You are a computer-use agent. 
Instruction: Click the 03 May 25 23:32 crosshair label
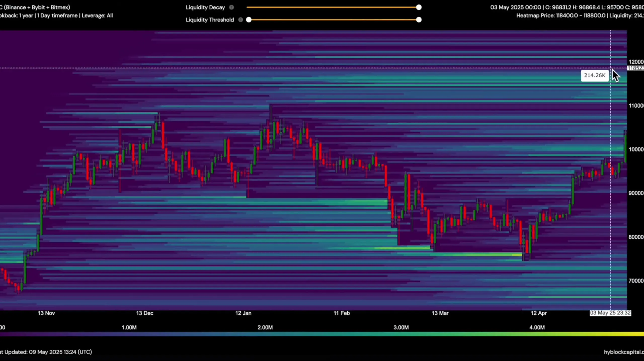tap(610, 313)
